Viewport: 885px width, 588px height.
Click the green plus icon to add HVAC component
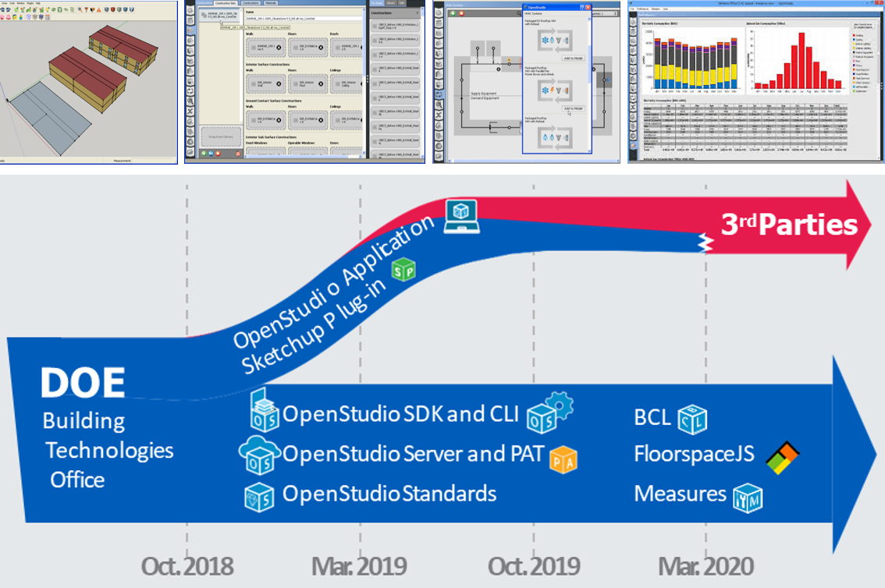click(x=453, y=14)
